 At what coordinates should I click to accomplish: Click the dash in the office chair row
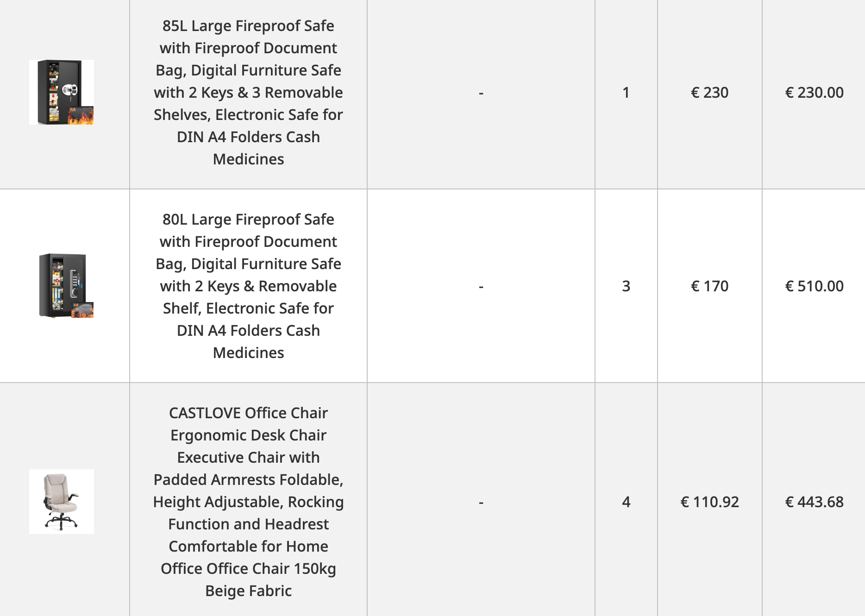tap(481, 503)
